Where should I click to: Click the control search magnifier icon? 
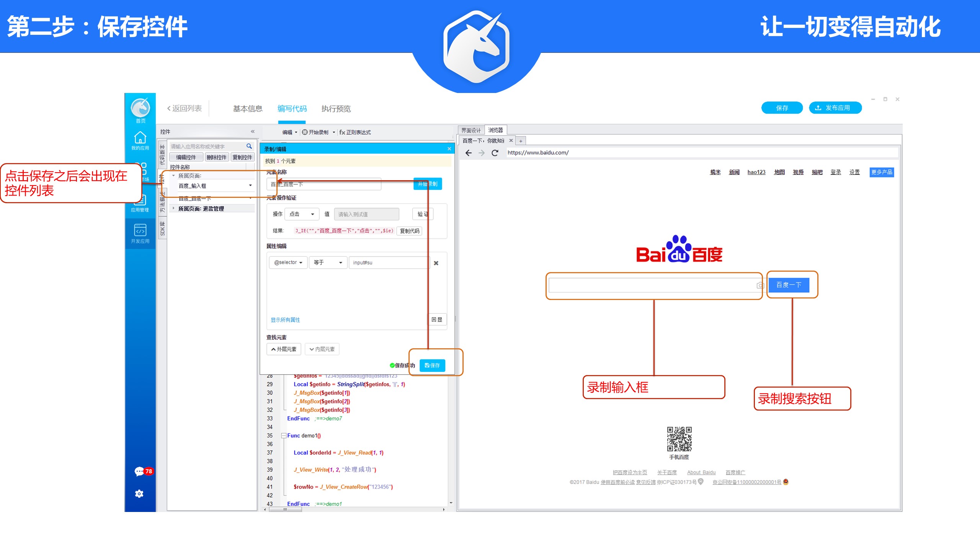coord(249,146)
